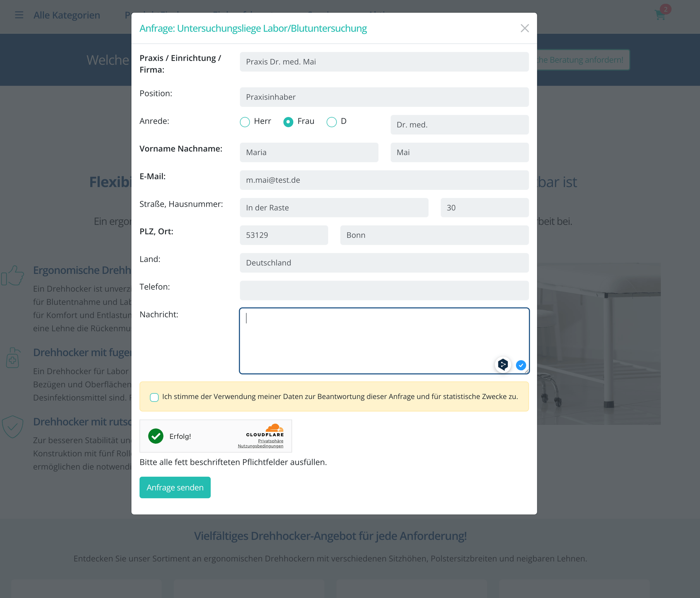Open the Nutzungsbedingungen link
The width and height of the screenshot is (700, 598).
(x=261, y=446)
